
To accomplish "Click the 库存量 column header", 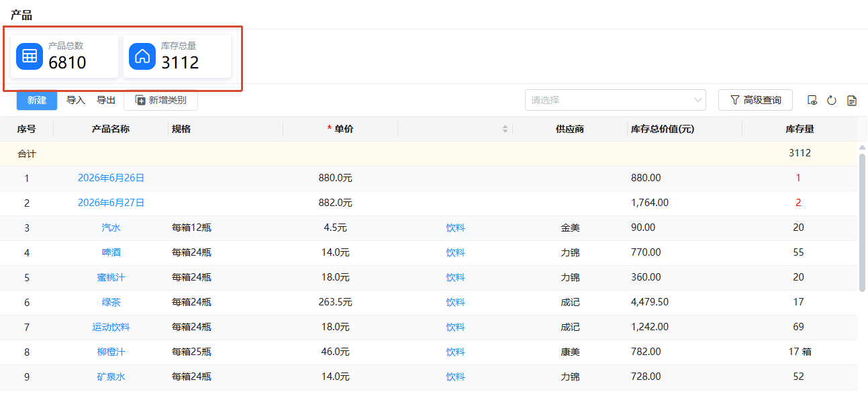I will (x=800, y=129).
